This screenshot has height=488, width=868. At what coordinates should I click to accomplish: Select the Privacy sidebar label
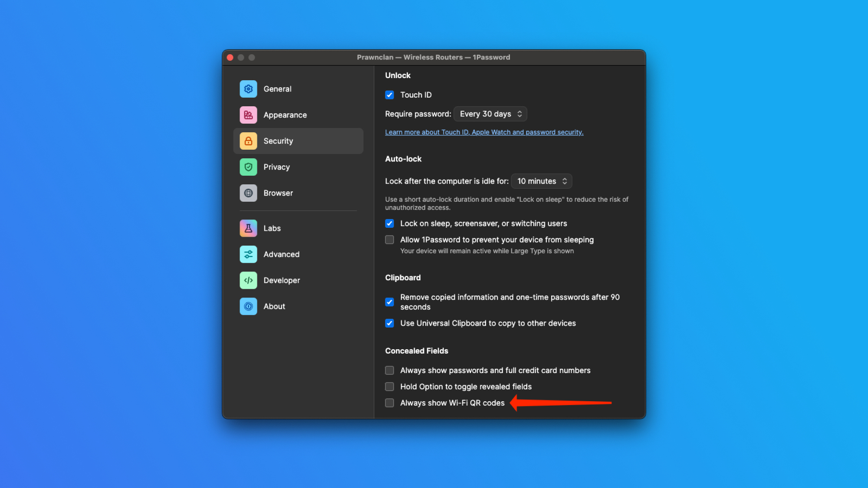point(276,167)
